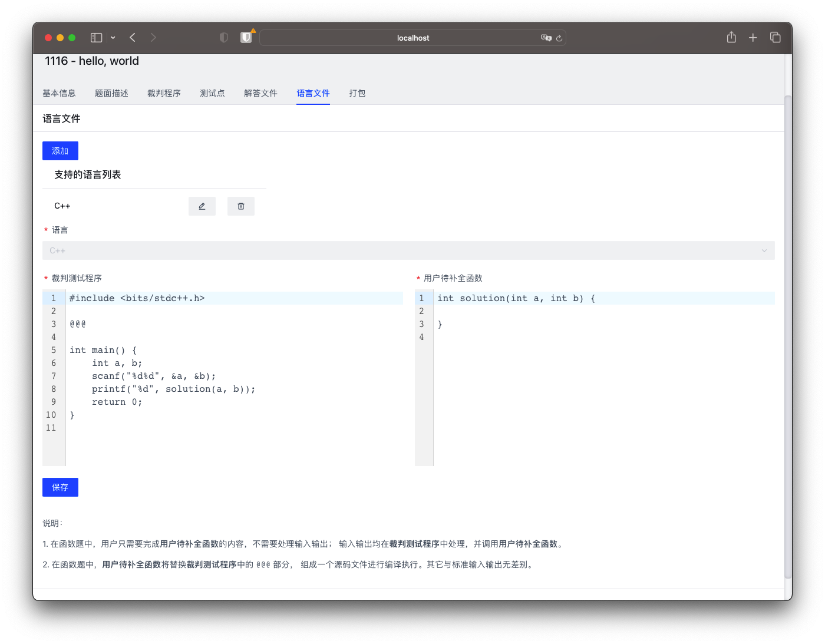This screenshot has height=644, width=825.
Task: Click the translate icon in address bar
Action: click(546, 38)
